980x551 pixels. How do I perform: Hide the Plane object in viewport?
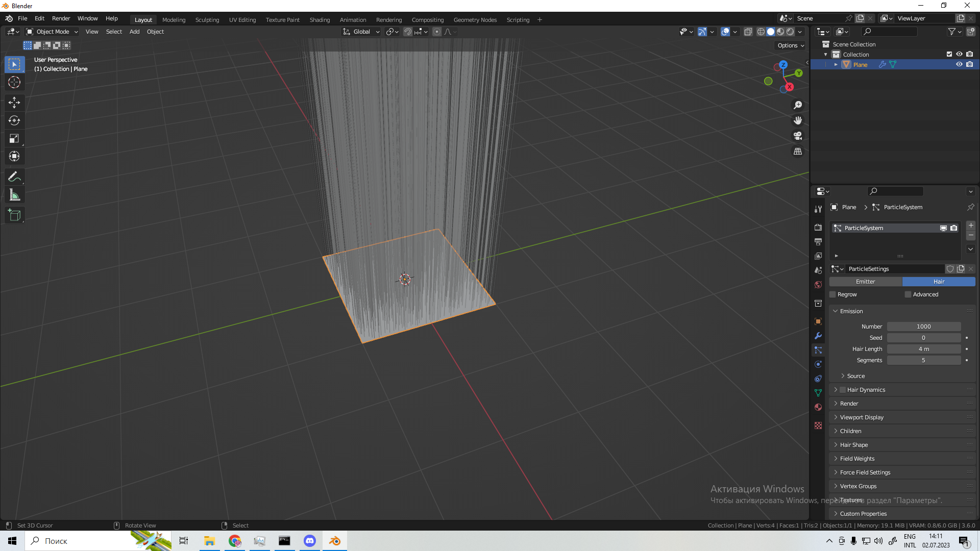[x=959, y=64]
